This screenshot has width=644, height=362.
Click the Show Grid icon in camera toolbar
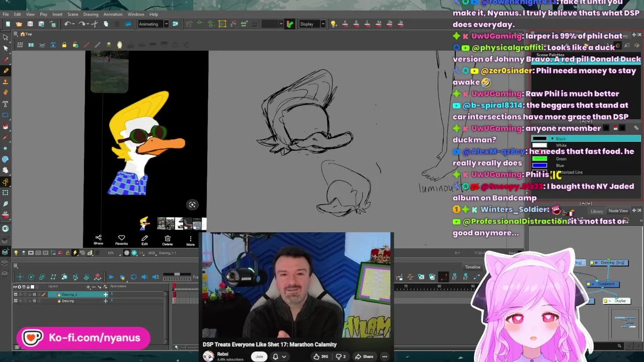tap(20, 45)
